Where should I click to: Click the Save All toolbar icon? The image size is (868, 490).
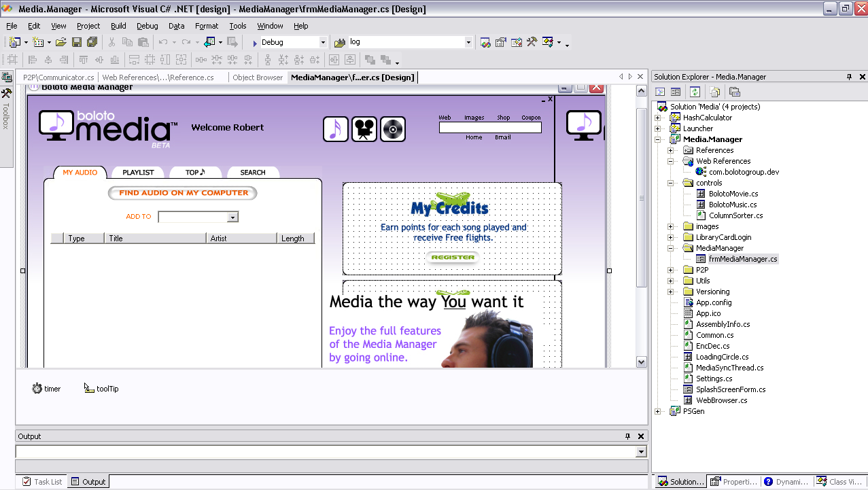click(92, 42)
